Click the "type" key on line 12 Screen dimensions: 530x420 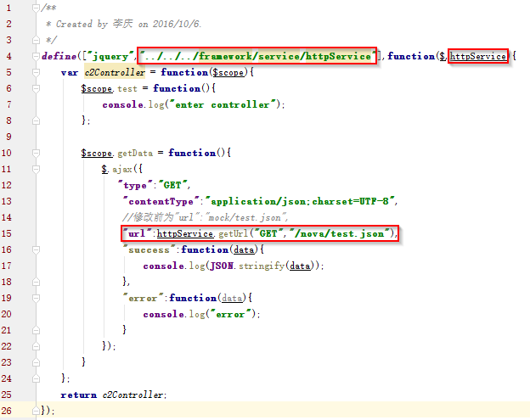coord(135,185)
